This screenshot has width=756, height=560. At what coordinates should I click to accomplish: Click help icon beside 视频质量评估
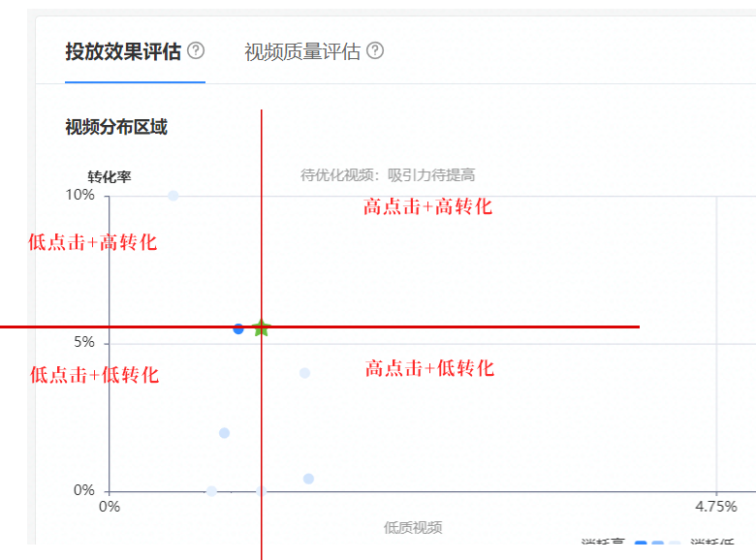(x=375, y=50)
